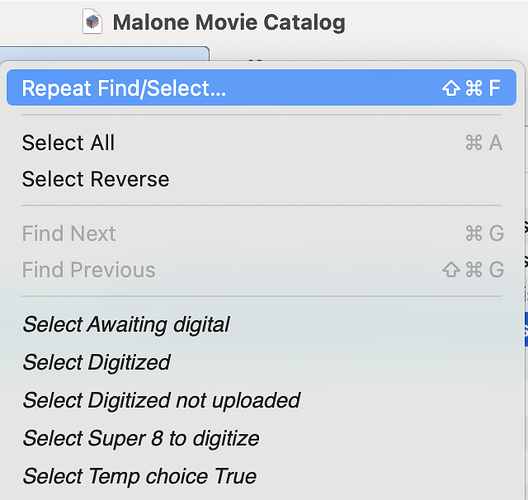Click the Malone Movie Catalog document icon
This screenshot has height=500, width=528.
92,22
